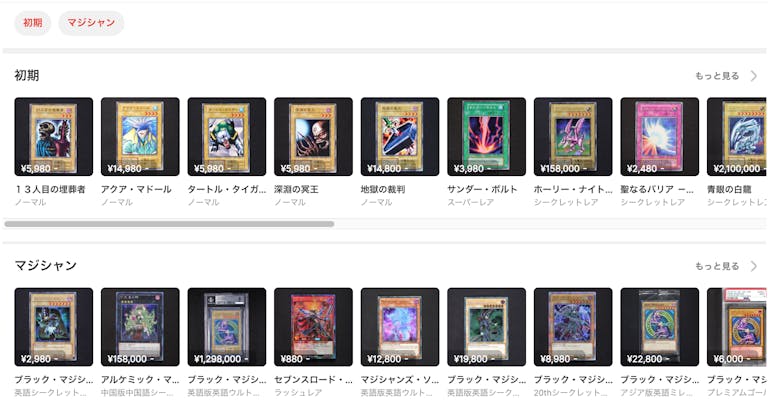Click the マジシャンズ・ソウル card title
Image resolution: width=768 pixels, height=408 pixels.
tap(400, 380)
